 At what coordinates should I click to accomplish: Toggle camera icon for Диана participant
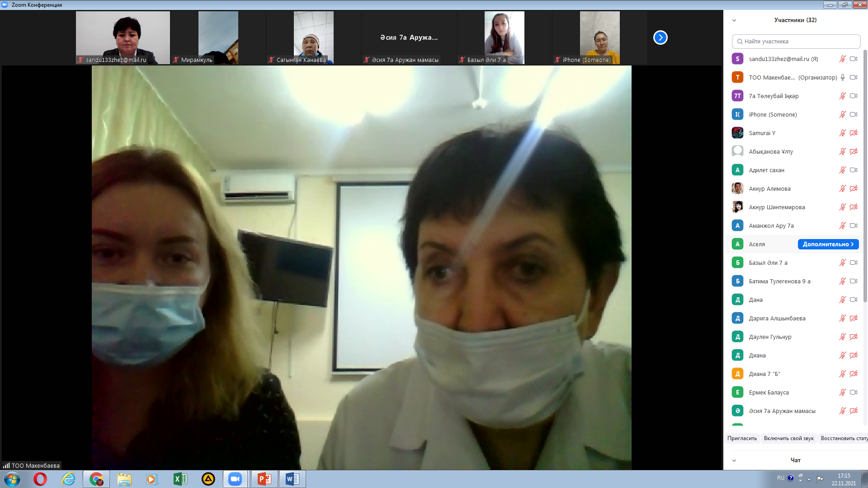pyautogui.click(x=854, y=355)
